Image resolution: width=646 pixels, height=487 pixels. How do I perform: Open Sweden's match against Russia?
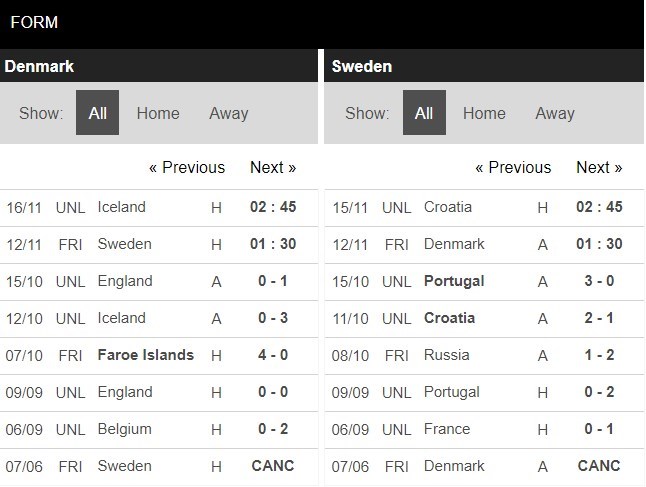(x=447, y=355)
